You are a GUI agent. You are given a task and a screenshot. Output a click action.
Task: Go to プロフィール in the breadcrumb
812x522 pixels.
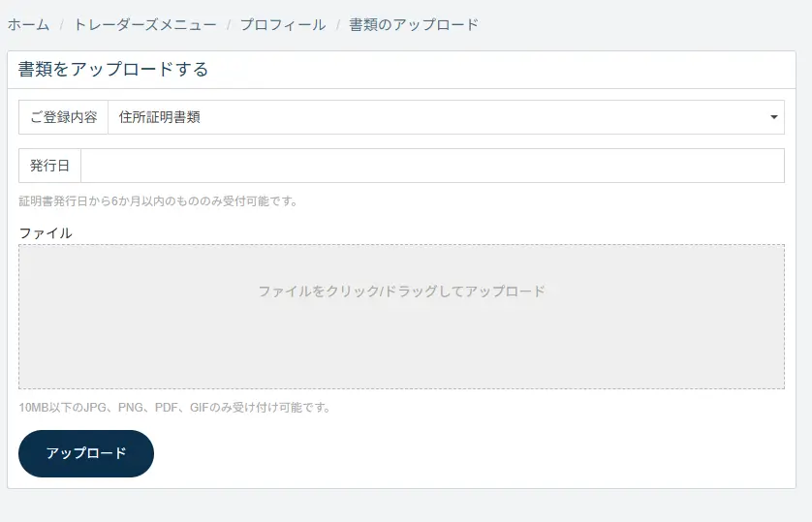pos(283,24)
